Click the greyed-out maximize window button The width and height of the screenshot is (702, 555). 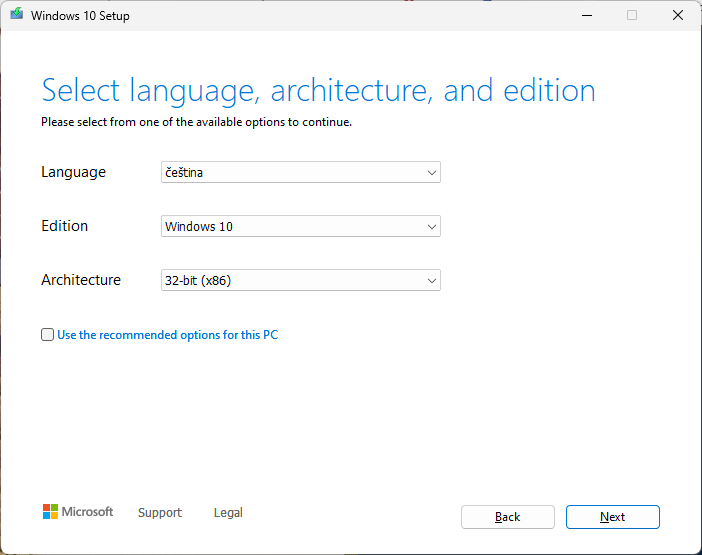(632, 15)
